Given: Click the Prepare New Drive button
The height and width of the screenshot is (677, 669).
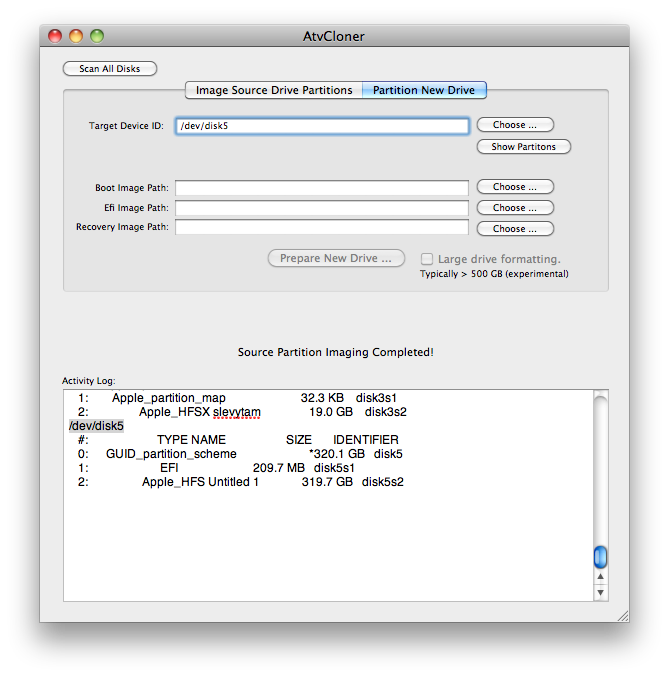Looking at the screenshot, I should tap(336, 258).
